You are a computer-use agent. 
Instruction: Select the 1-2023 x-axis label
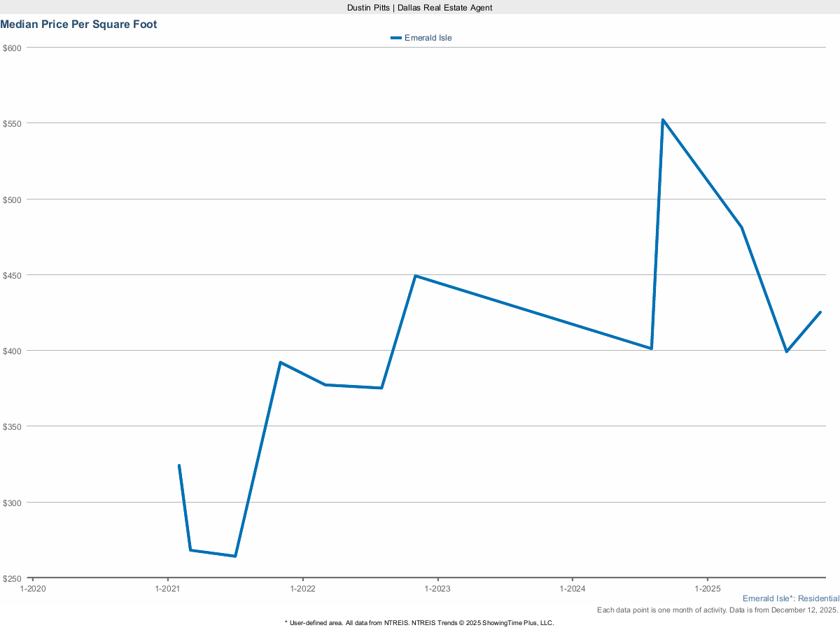(x=437, y=589)
